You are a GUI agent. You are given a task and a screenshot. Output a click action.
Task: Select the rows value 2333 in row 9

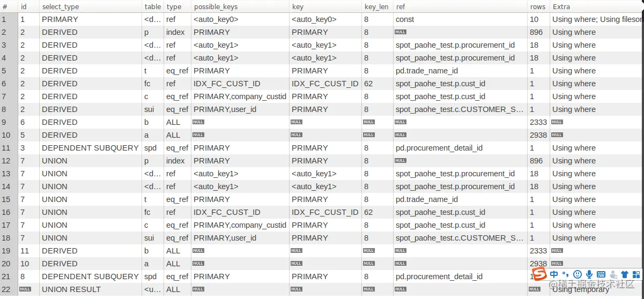pos(538,122)
